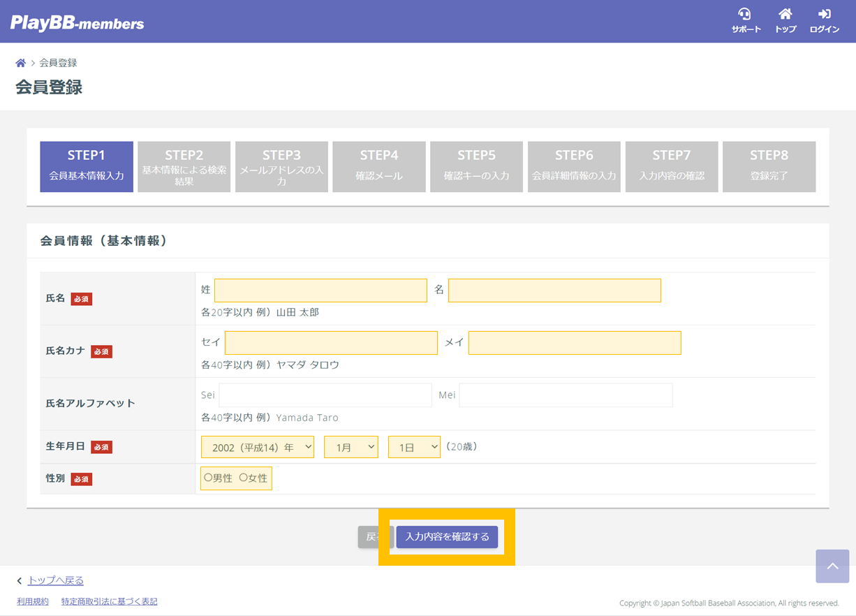
Task: Select the ログイン login icon
Action: [x=825, y=20]
